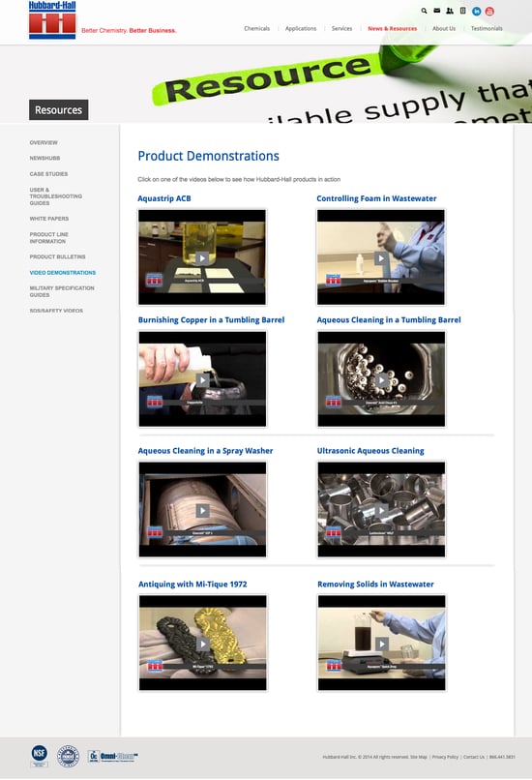The width and height of the screenshot is (532, 780).
Task: Select Video Demonstrations sidebar link
Action: coord(63,273)
